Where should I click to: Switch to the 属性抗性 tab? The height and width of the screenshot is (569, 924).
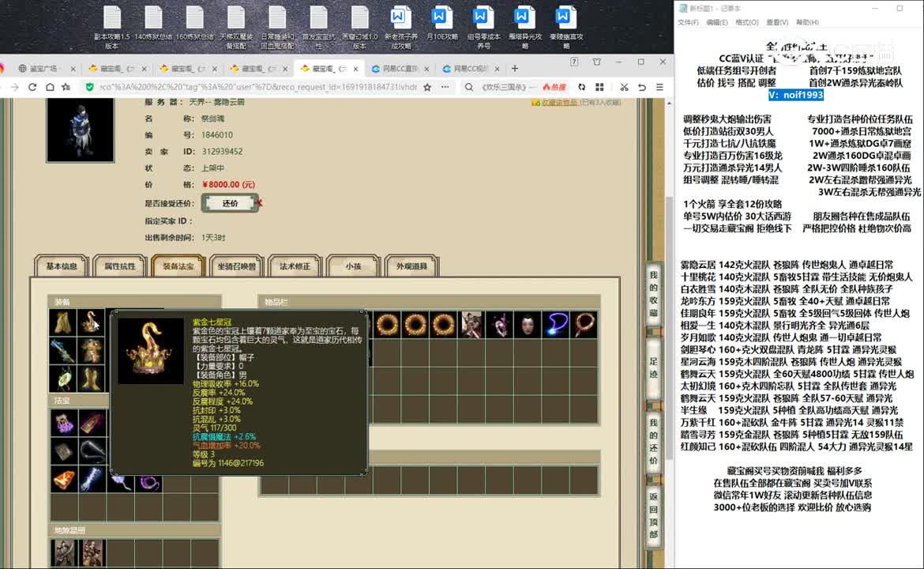coord(119,266)
